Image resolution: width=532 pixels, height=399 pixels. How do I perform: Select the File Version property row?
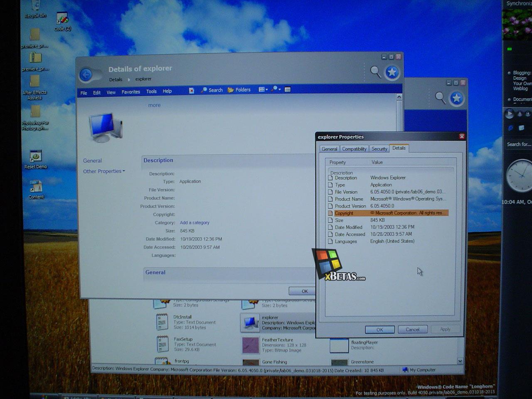click(x=389, y=192)
